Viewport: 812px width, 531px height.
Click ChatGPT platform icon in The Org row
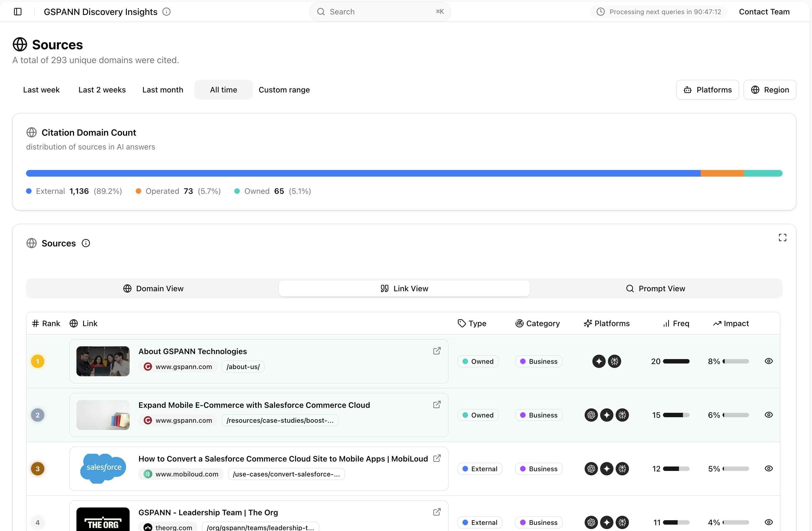tap(591, 522)
